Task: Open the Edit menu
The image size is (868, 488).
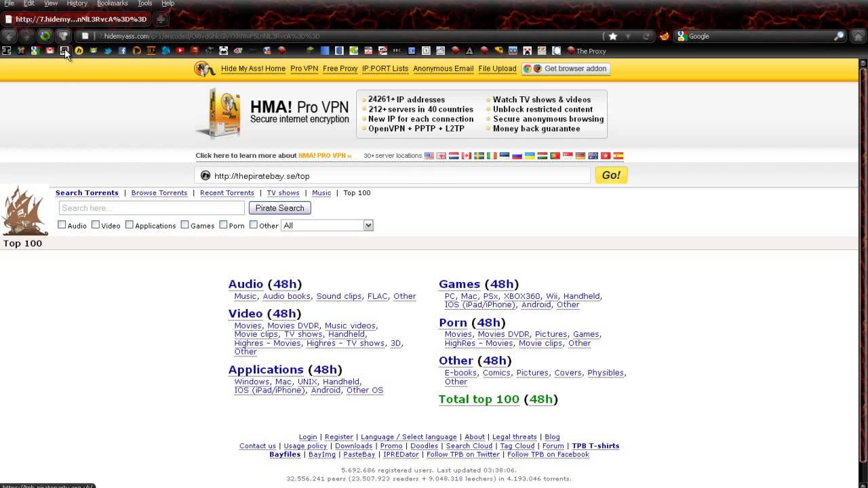Action: click(x=29, y=3)
